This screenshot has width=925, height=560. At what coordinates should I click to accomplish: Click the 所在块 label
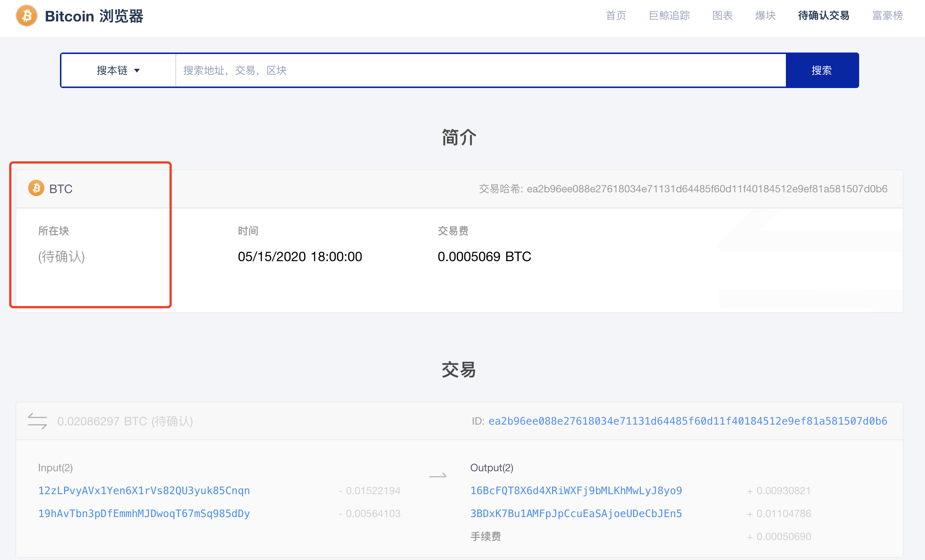[54, 231]
